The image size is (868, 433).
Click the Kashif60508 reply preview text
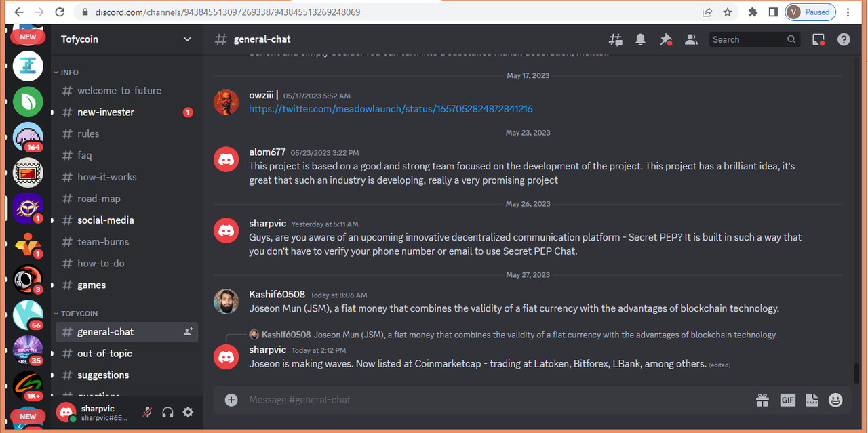pyautogui.click(x=545, y=335)
